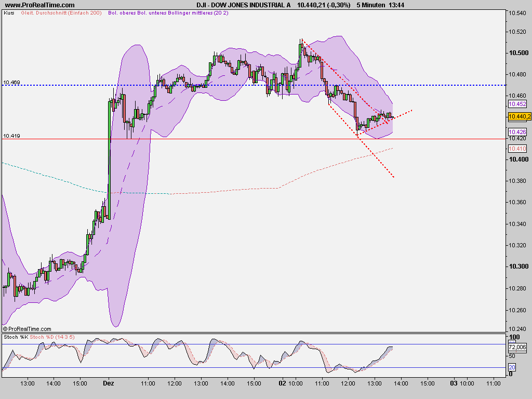Click the 10.260 price axis label
532x399 pixels.
(x=517, y=310)
